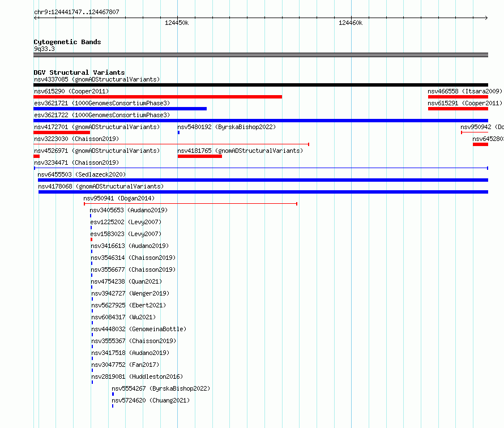Open nsv3555367 (Chaisson2019) label
Viewport: 504px width, 428px height.
click(134, 341)
